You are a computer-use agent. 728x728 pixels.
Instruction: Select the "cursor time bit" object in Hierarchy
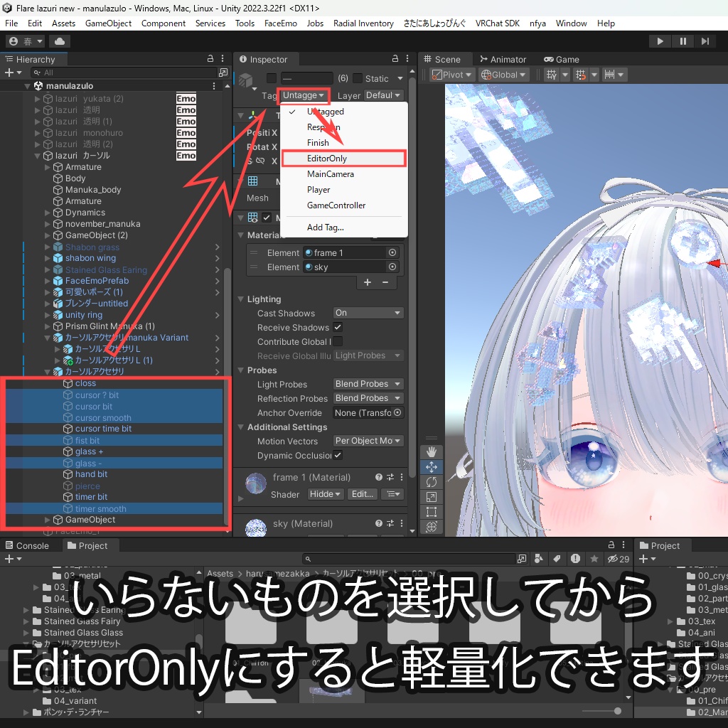[x=103, y=429]
